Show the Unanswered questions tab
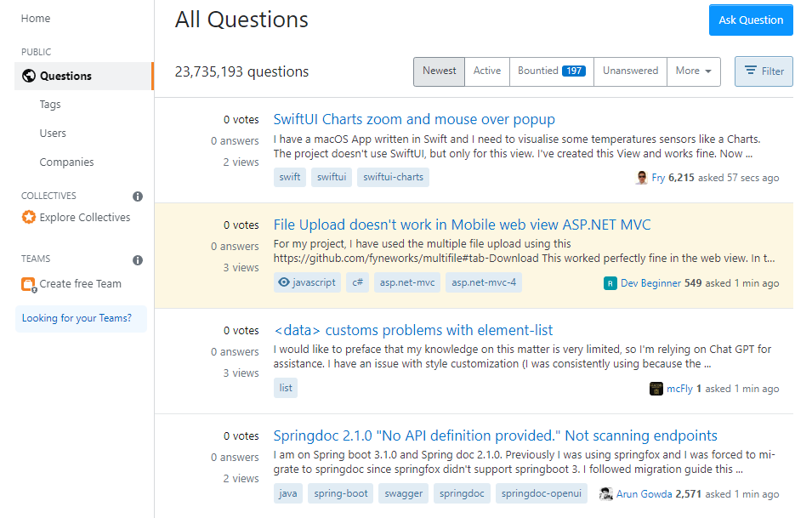The height and width of the screenshot is (518, 812). coord(630,71)
